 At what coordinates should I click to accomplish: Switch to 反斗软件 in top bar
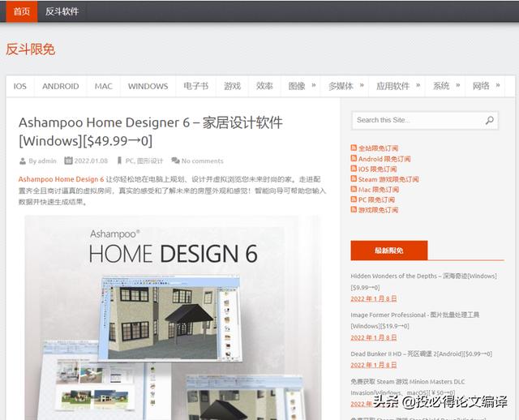click(x=62, y=11)
